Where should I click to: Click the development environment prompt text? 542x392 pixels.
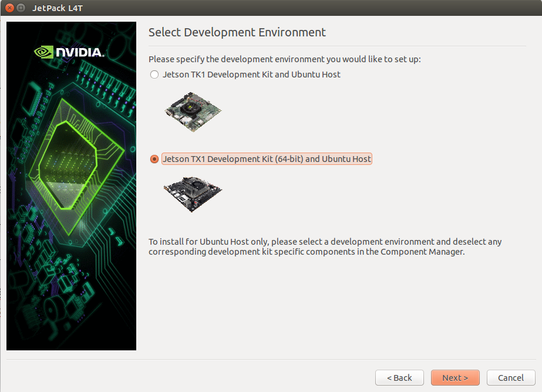pos(284,59)
